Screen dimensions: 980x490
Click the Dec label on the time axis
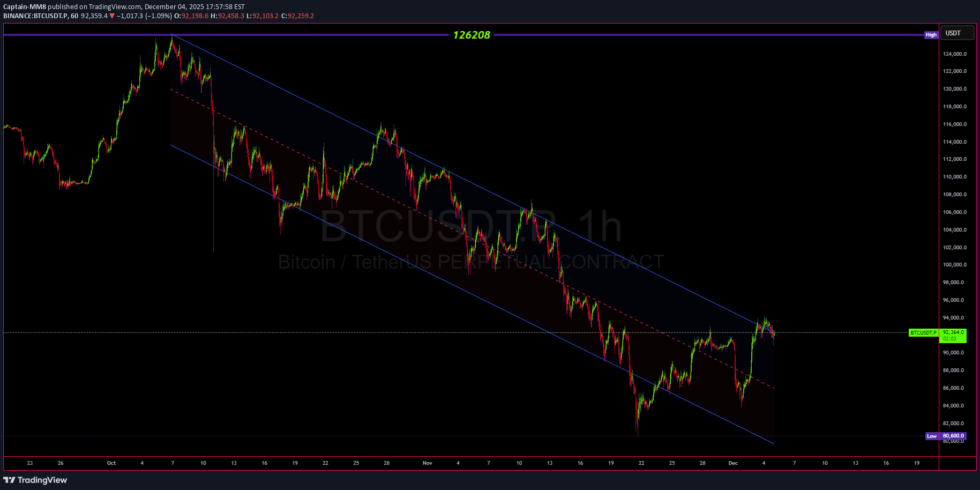[733, 463]
